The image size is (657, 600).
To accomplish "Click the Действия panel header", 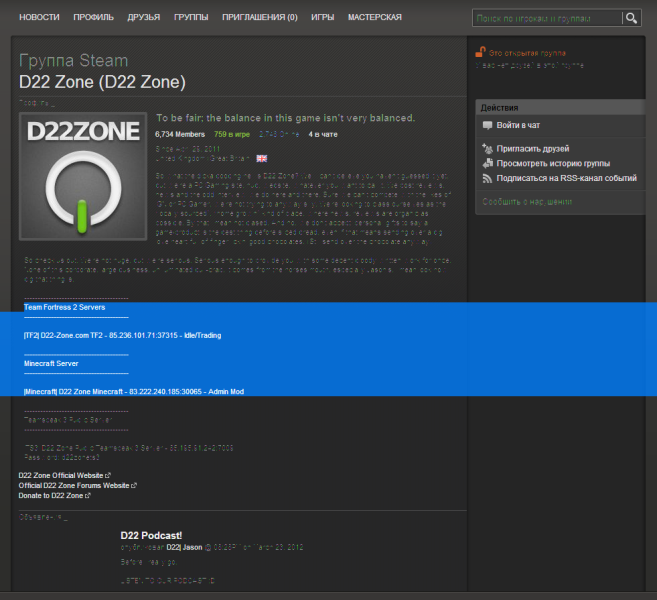I will click(x=560, y=108).
